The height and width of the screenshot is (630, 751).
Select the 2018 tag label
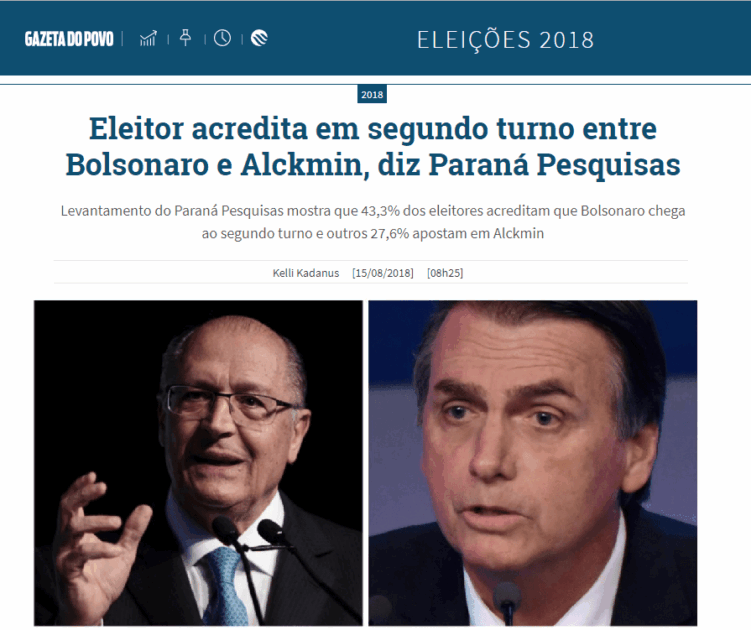[372, 94]
